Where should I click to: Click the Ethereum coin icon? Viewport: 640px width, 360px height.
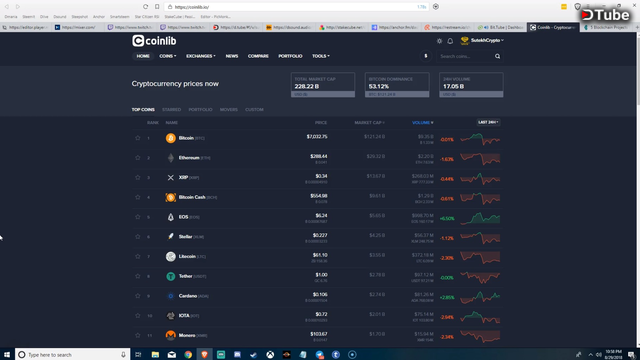171,158
